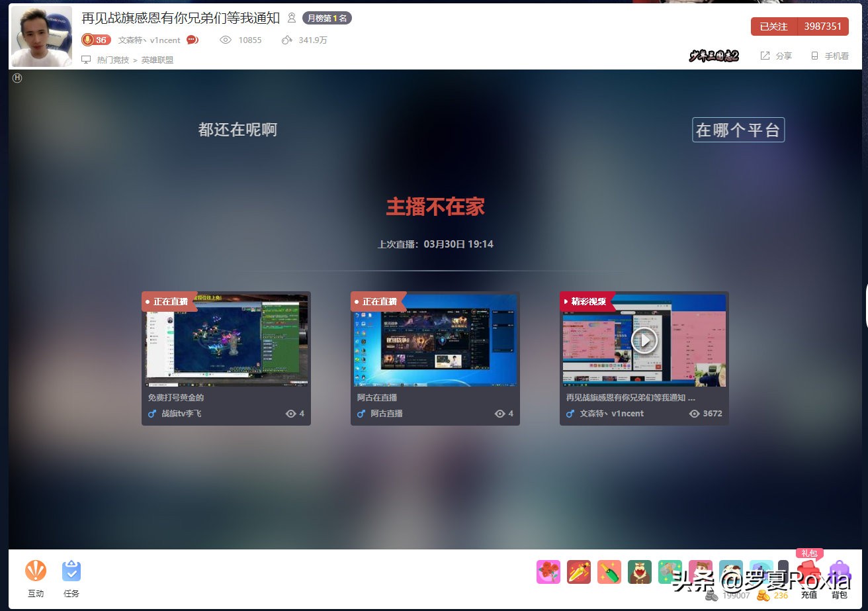Screen dimensions: 868x611
Task: Send the rose bouquet gift
Action: click(x=548, y=572)
